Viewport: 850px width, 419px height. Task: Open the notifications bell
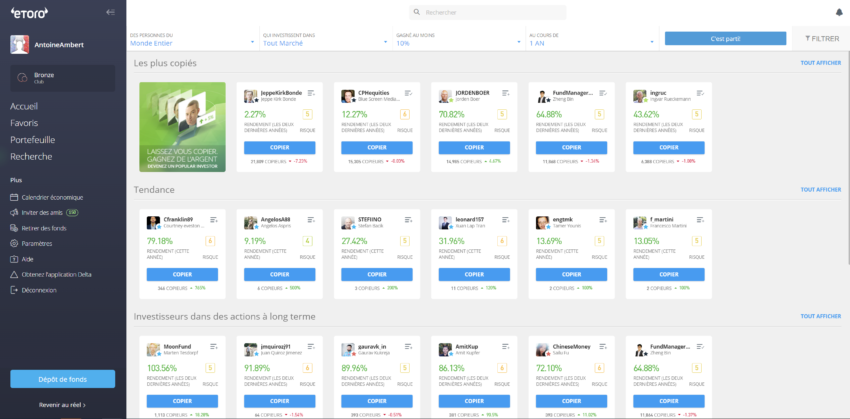point(838,12)
